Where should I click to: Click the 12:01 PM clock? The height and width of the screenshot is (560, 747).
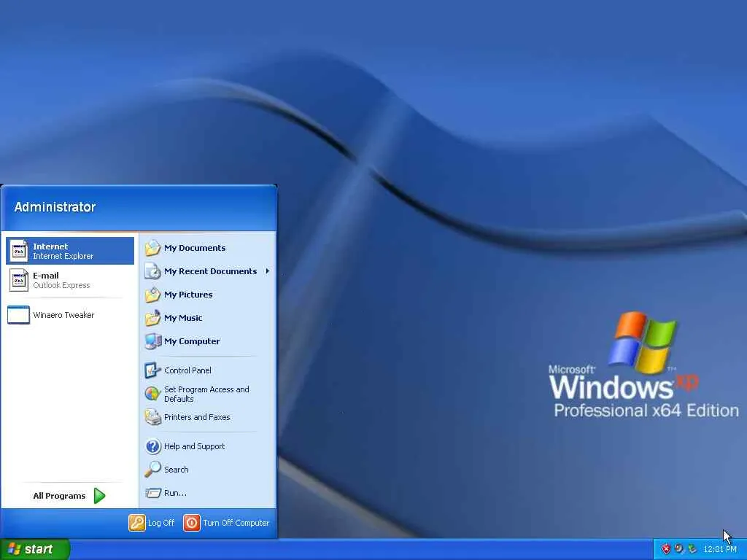(720, 549)
